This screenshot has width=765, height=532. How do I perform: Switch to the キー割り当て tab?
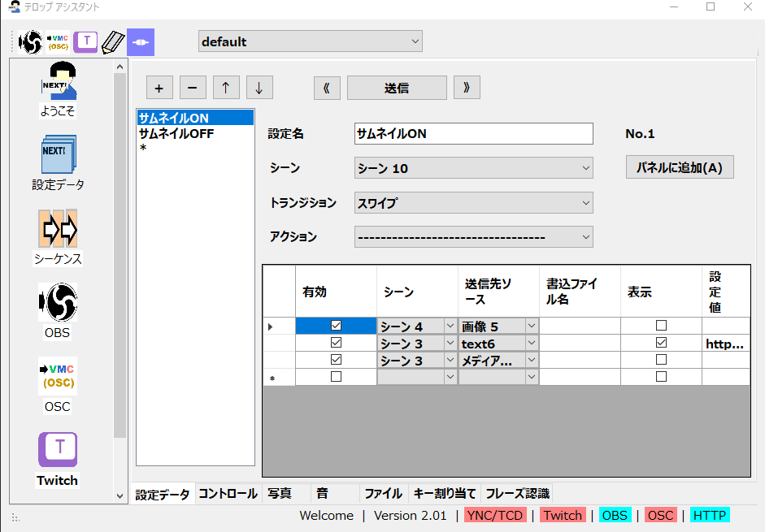pos(446,494)
